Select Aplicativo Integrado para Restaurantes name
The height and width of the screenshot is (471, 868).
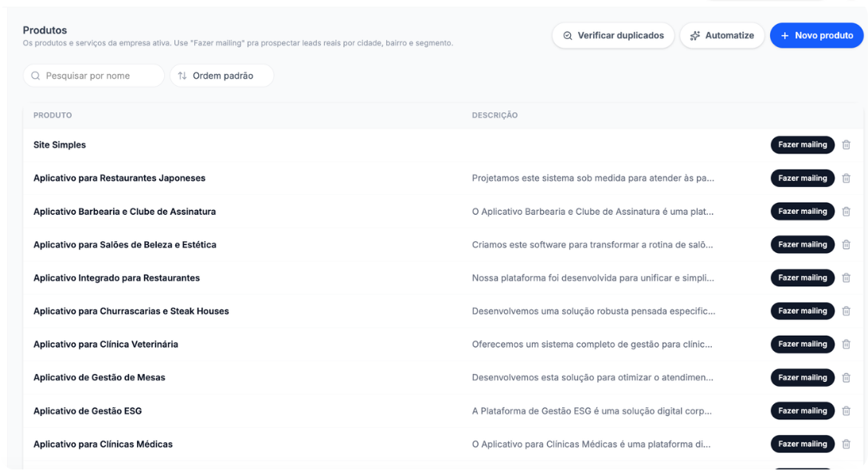tap(116, 278)
